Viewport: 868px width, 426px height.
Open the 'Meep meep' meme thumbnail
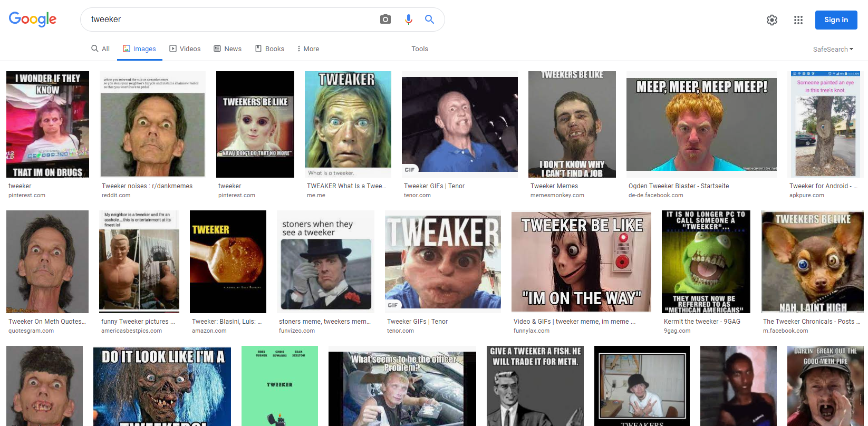[701, 124]
